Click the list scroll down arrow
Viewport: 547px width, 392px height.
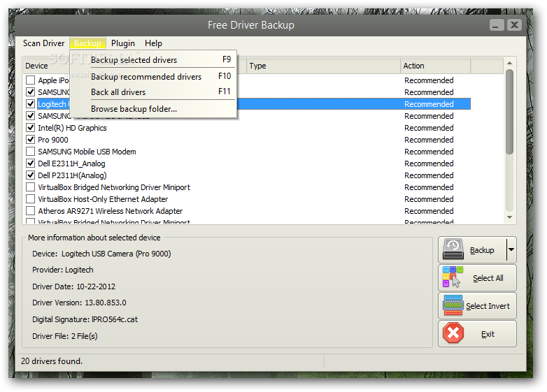[510, 217]
